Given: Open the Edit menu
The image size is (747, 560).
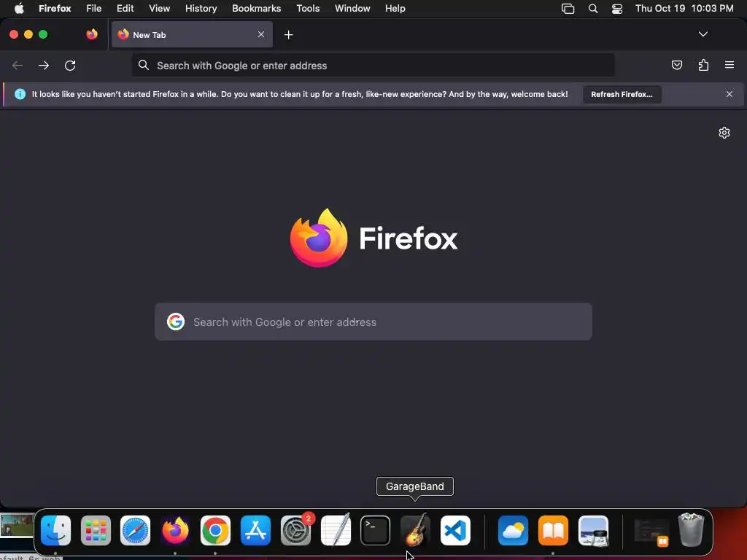Looking at the screenshot, I should point(125,8).
